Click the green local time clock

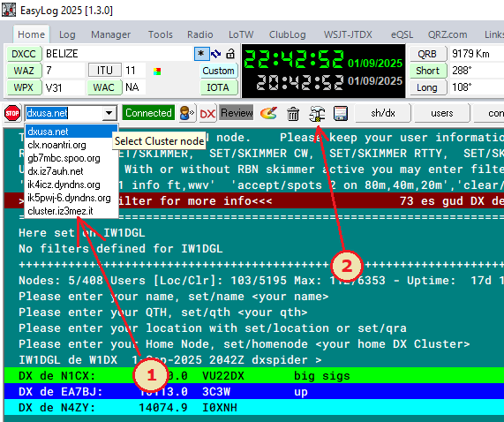pos(294,59)
